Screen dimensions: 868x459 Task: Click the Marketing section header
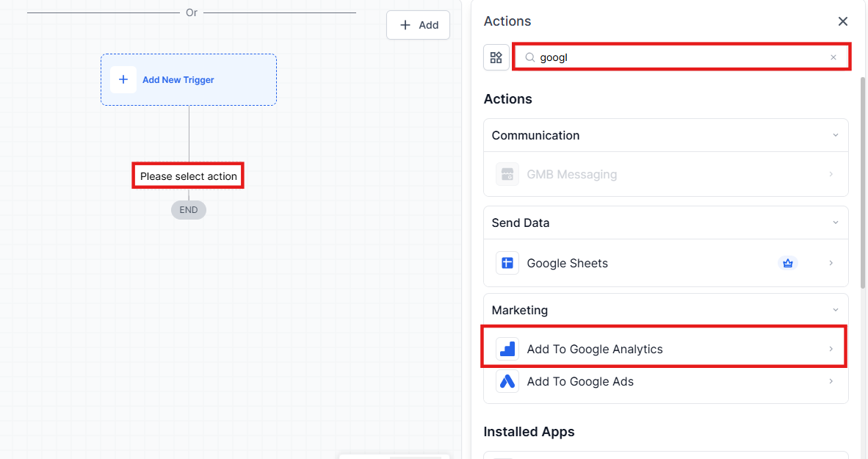(x=665, y=310)
